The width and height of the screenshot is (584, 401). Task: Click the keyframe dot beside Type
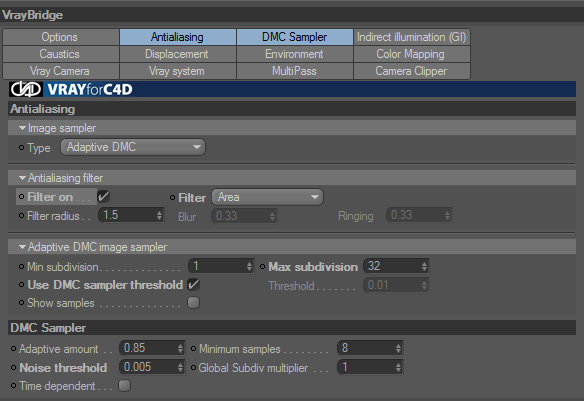(x=22, y=148)
